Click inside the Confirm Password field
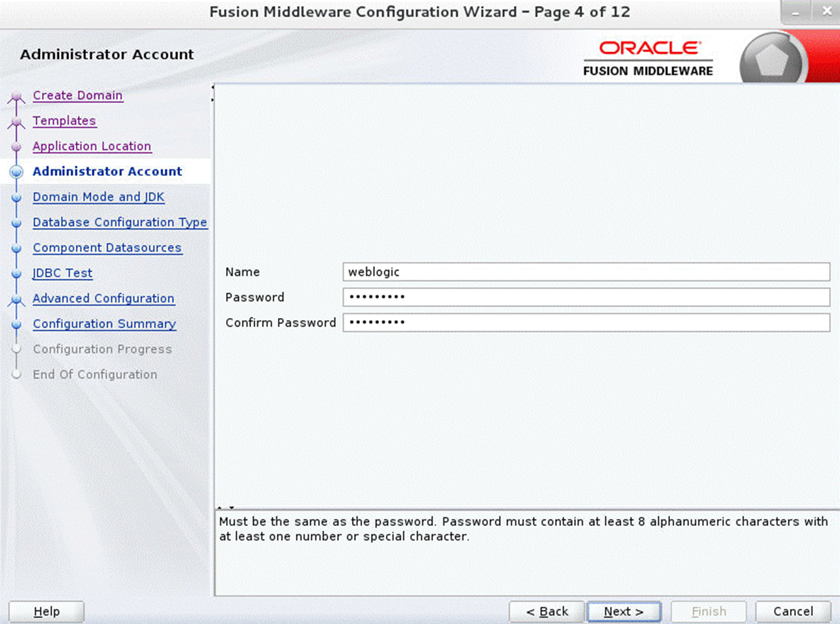The image size is (840, 624). click(586, 323)
